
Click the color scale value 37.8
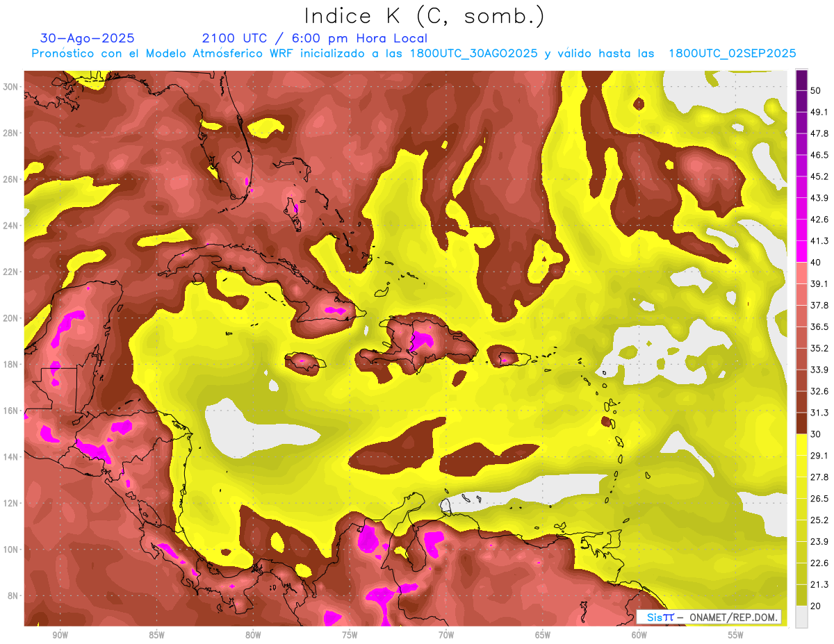[x=819, y=305]
